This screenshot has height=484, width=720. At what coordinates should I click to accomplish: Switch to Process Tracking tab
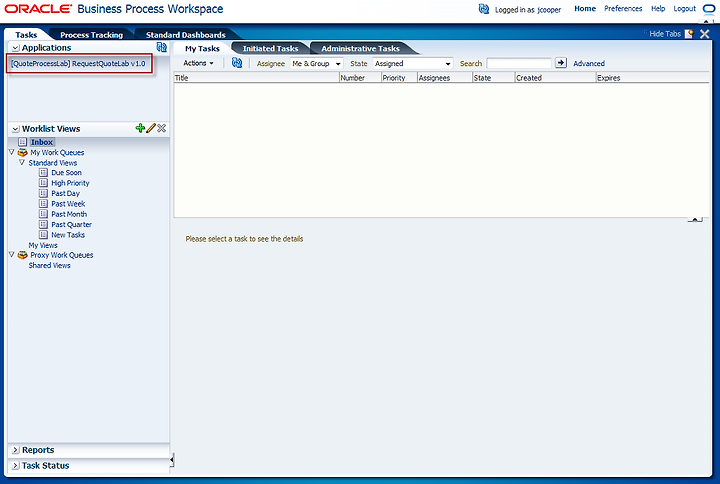(x=91, y=35)
